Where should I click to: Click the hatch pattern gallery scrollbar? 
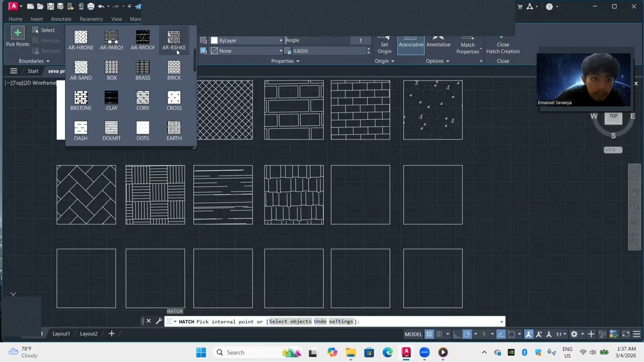[194, 60]
